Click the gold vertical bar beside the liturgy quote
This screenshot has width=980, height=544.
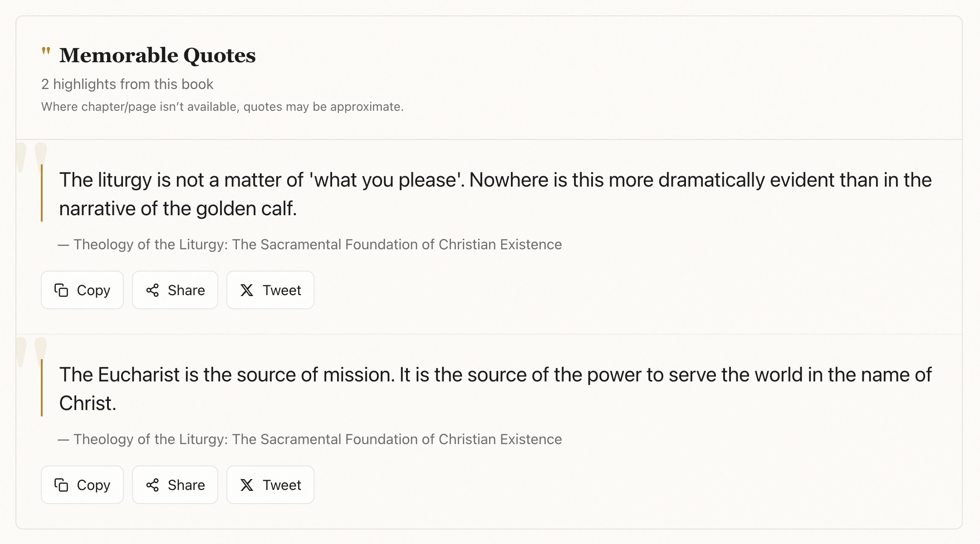[x=42, y=193]
